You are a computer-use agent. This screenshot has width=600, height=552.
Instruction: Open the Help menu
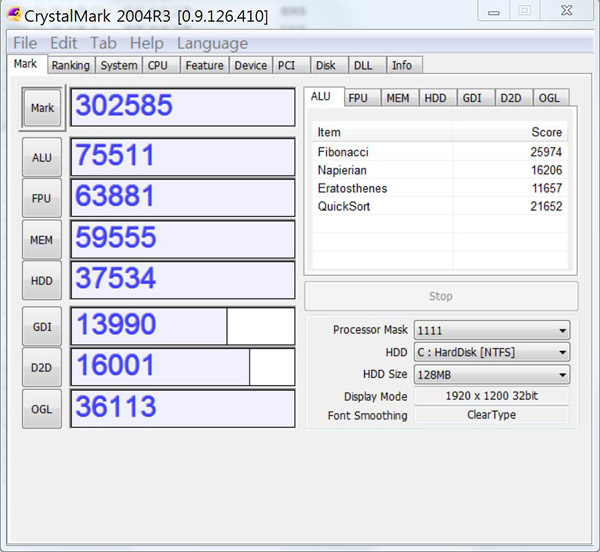[x=147, y=43]
